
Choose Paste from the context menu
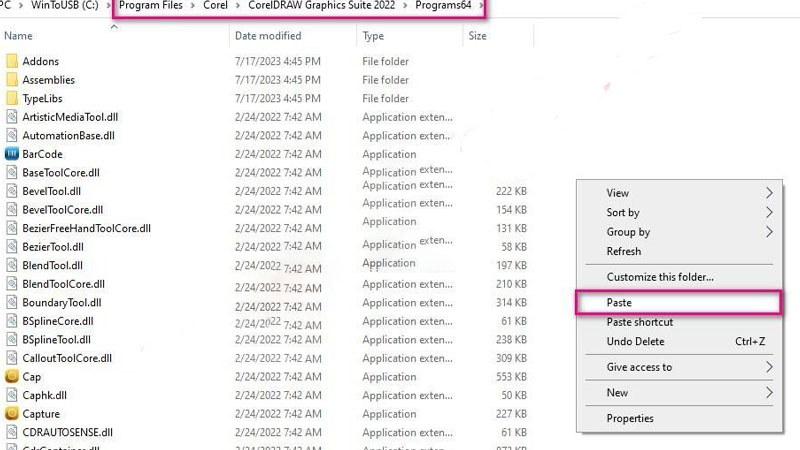[x=620, y=303]
